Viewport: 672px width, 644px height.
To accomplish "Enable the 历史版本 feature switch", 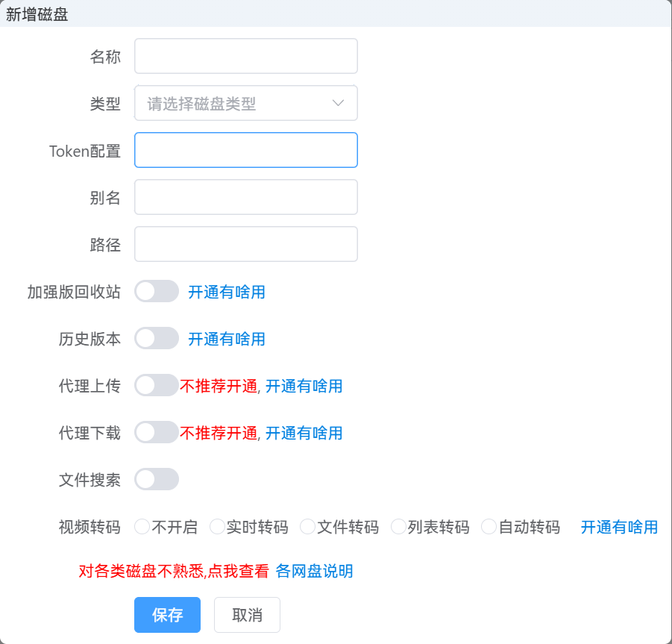I will pos(156,338).
